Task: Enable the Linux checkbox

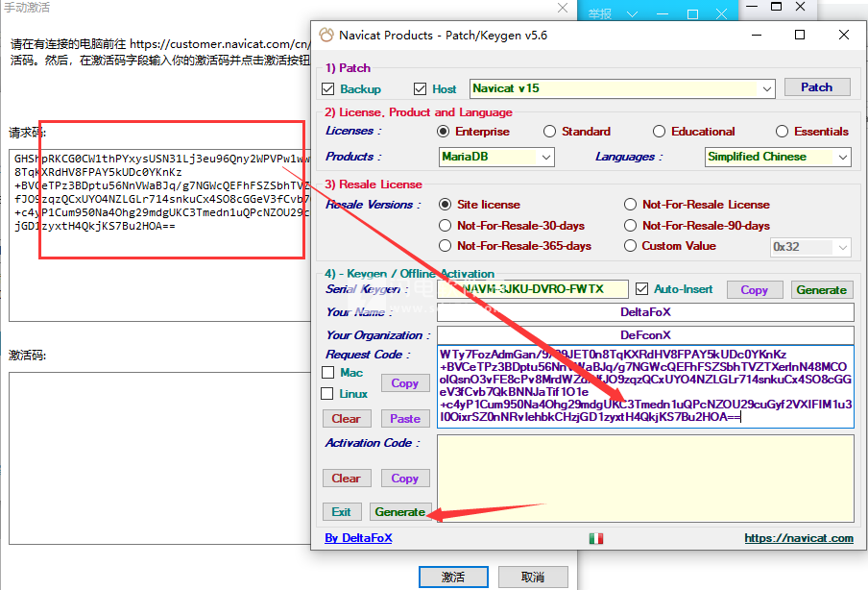Action: point(327,393)
